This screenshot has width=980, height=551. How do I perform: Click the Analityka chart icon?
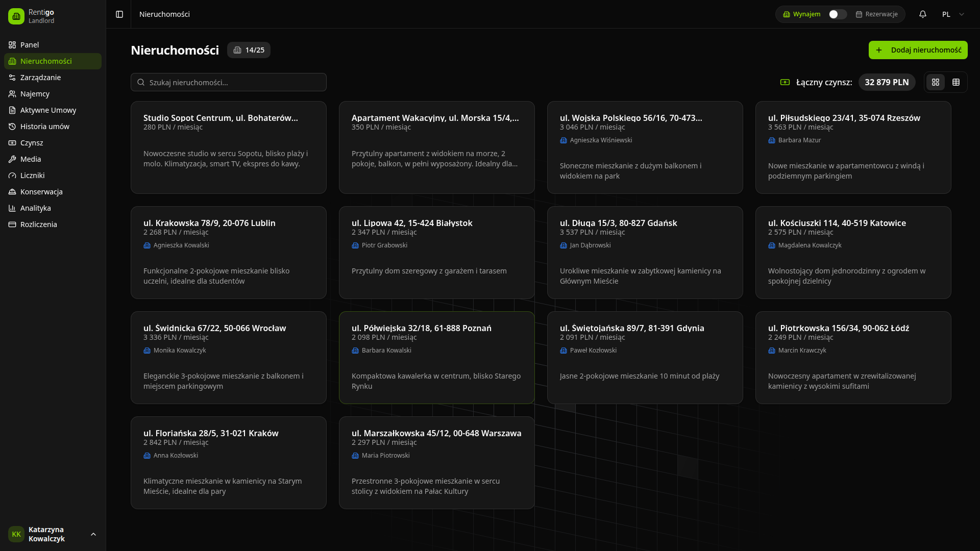[12, 208]
